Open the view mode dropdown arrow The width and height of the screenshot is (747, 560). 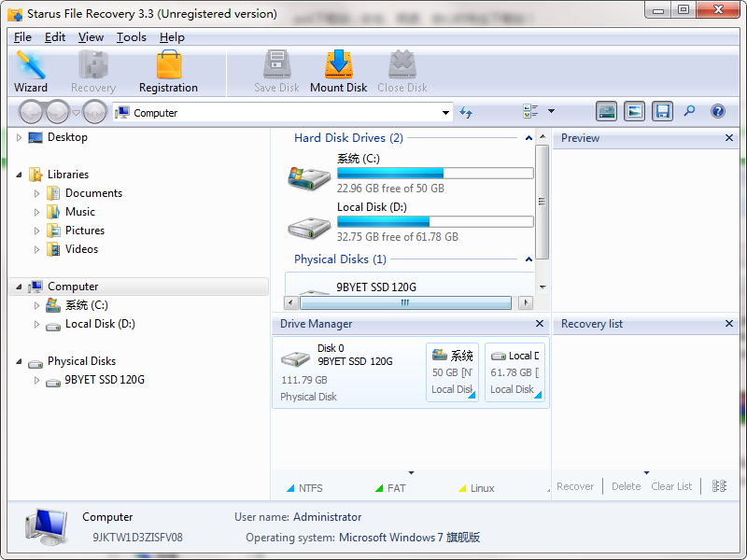[x=551, y=111]
